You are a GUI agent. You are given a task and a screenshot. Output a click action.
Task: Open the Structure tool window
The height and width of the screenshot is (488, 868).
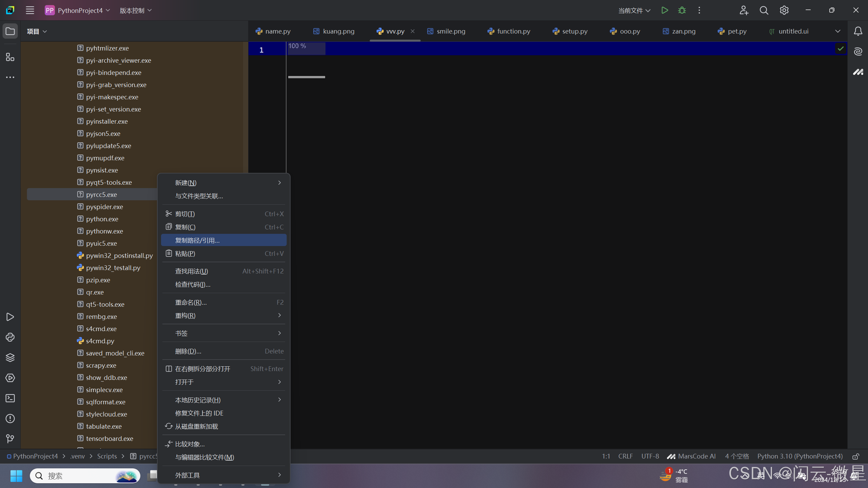coord(10,57)
